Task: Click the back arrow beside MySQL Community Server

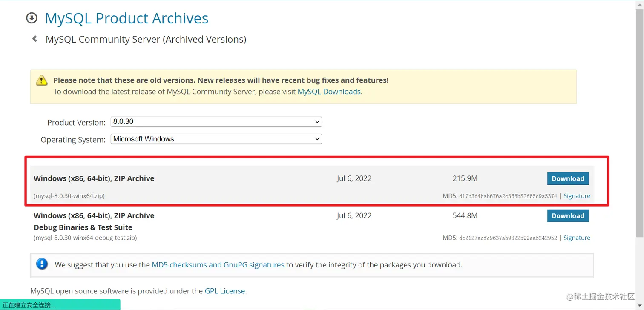Action: [34, 39]
